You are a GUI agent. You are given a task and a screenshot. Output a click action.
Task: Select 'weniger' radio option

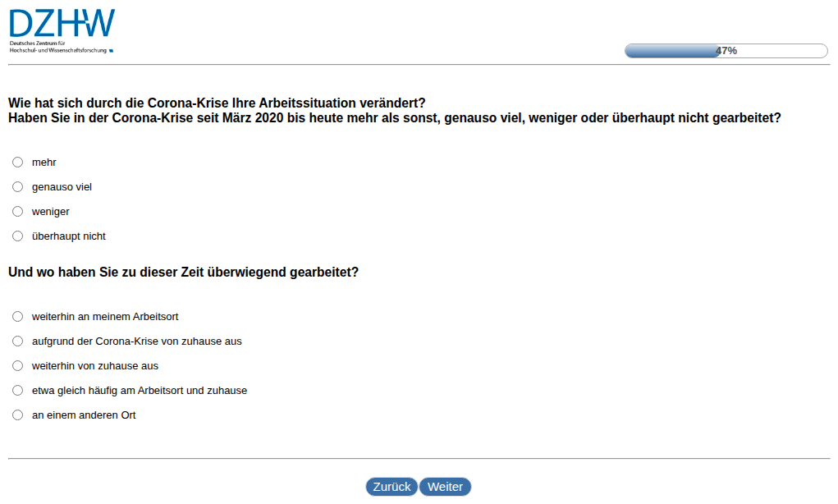point(17,211)
